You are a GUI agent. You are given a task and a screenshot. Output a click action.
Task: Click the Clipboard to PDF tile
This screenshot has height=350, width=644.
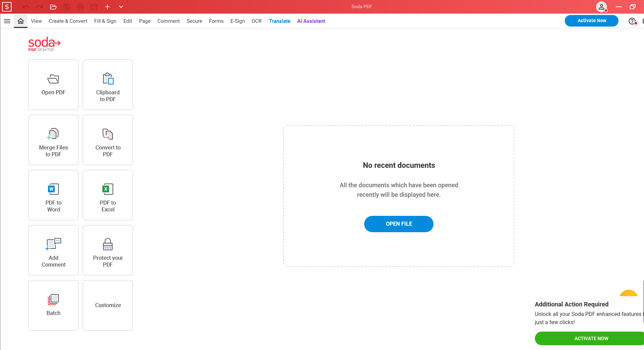pyautogui.click(x=108, y=85)
